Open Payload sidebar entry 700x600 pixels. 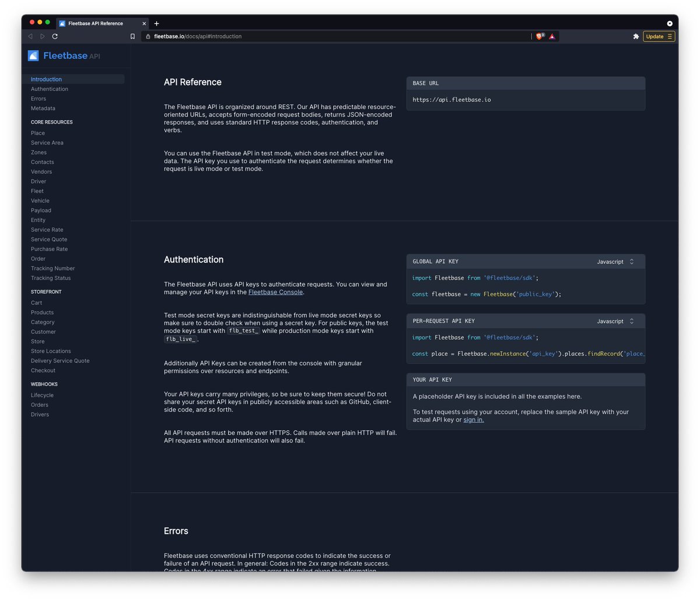coord(41,210)
